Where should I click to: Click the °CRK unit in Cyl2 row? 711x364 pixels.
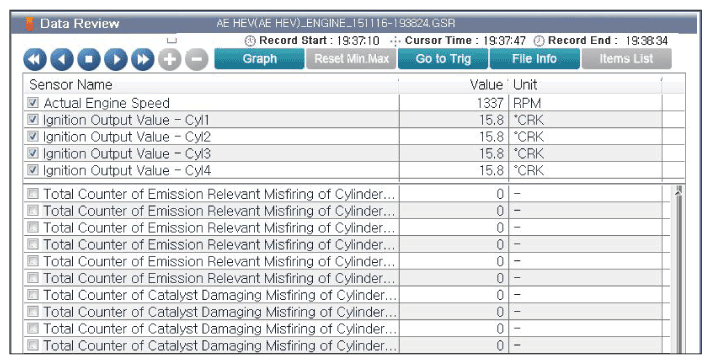528,137
